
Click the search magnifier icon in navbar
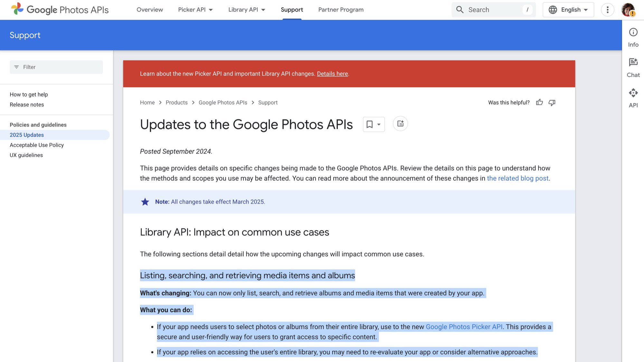(459, 10)
